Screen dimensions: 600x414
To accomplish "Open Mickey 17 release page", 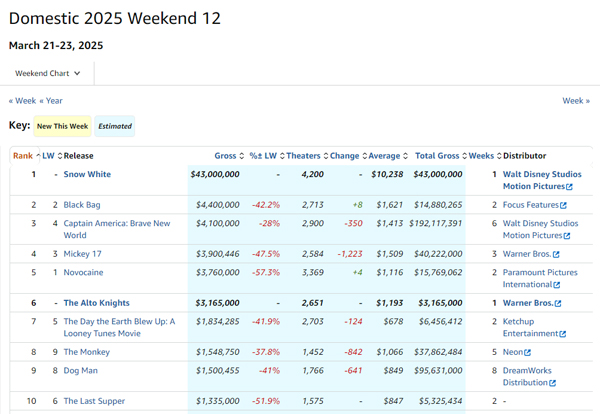I will (82, 254).
